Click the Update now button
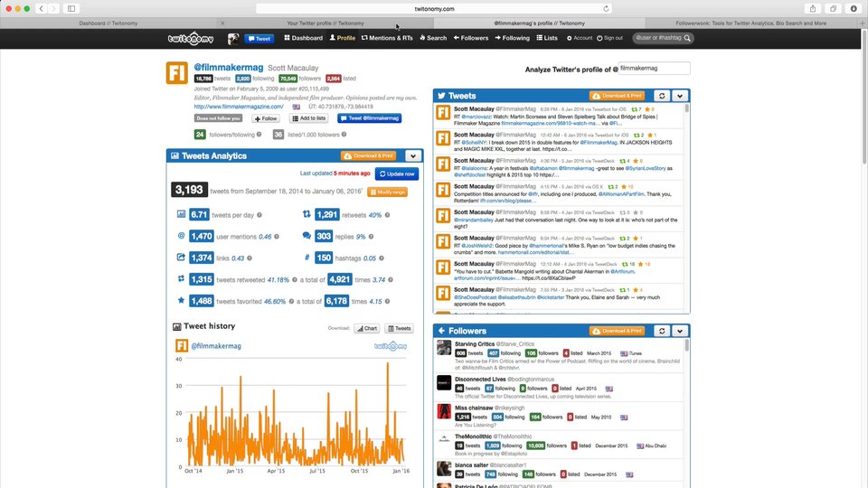Viewport: 868px width, 488px height. click(x=397, y=174)
